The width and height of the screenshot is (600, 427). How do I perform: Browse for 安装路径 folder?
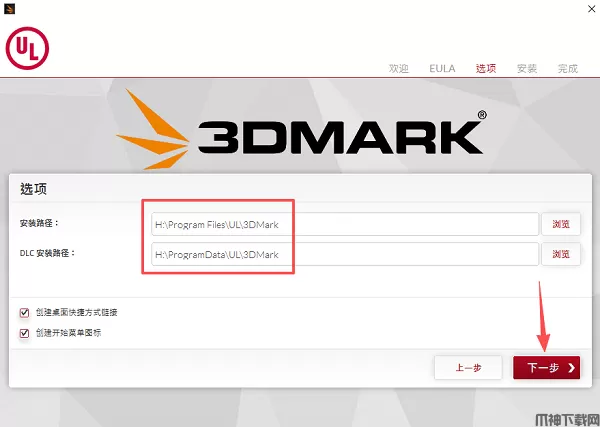561,224
